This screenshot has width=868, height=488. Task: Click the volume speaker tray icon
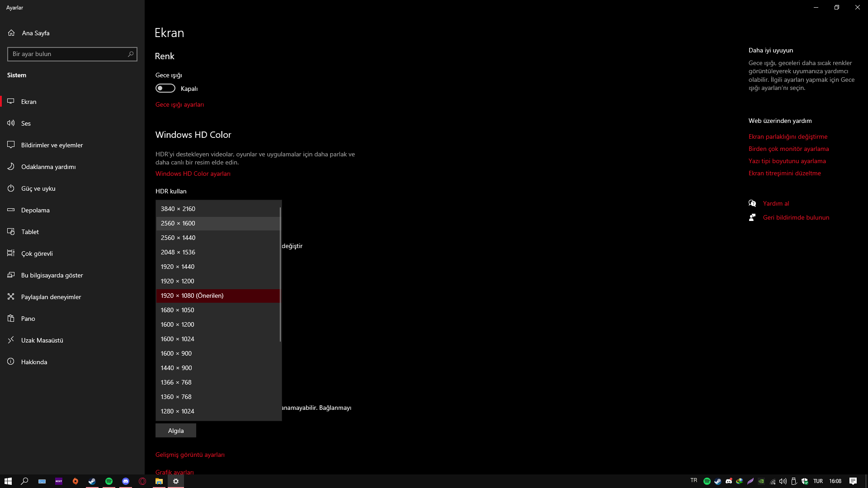tap(783, 481)
